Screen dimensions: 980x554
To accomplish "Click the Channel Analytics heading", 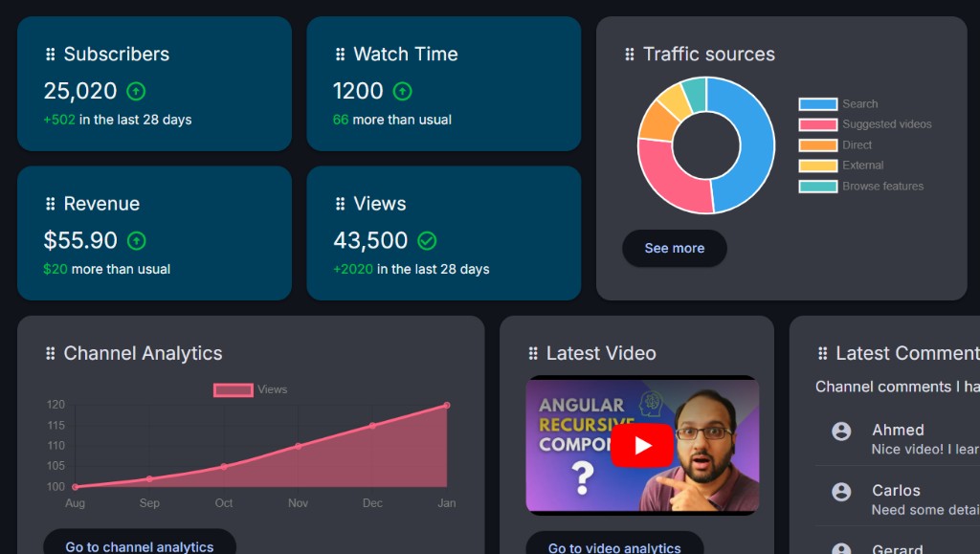I will 144,353.
